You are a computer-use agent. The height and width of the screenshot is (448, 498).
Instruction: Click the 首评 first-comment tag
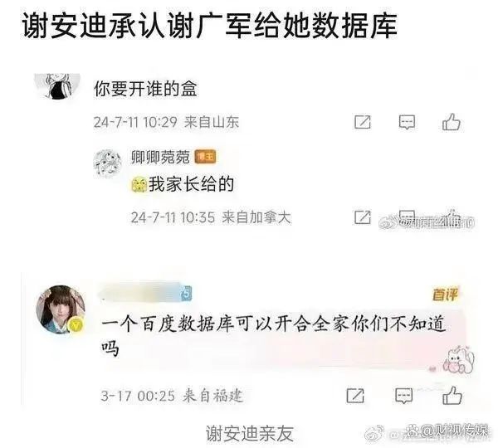445,295
